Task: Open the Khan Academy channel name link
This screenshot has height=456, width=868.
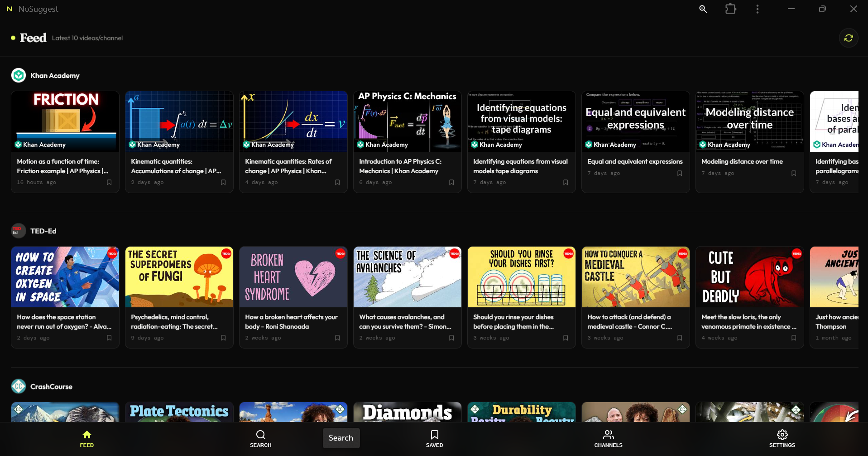Action: (55, 76)
